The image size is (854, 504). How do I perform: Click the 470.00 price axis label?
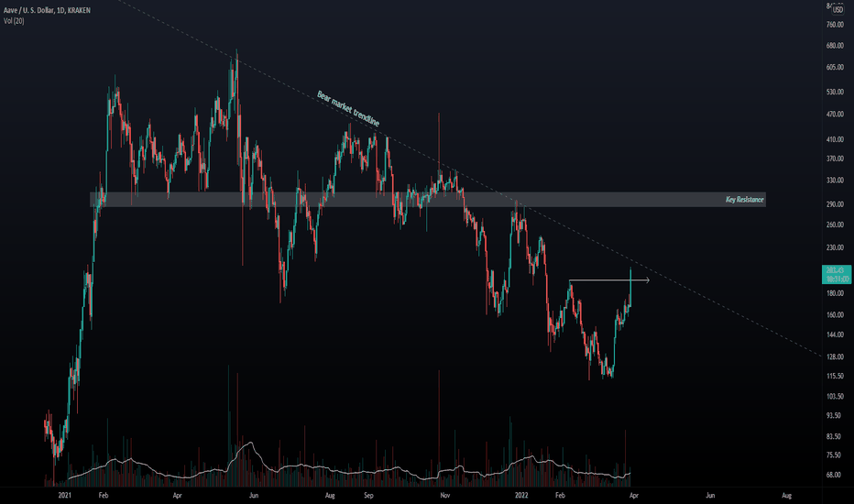point(835,115)
